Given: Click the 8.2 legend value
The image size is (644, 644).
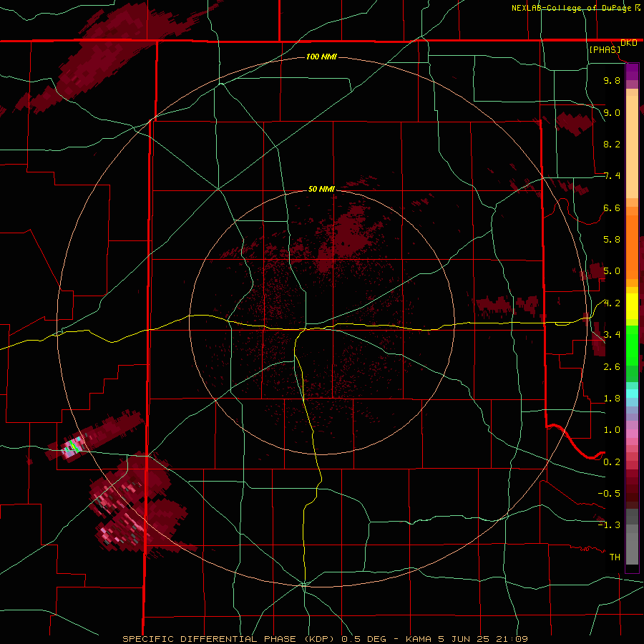Looking at the screenshot, I should click(x=612, y=144).
